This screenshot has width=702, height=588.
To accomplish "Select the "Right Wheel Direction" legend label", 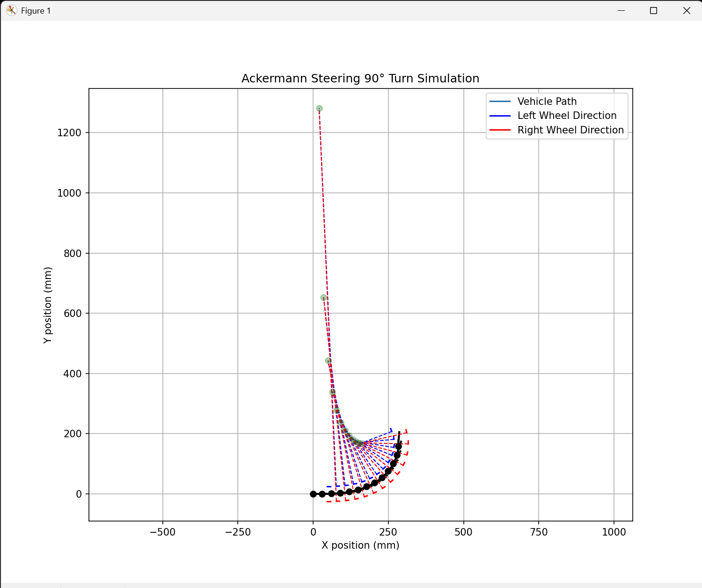I will pos(571,130).
